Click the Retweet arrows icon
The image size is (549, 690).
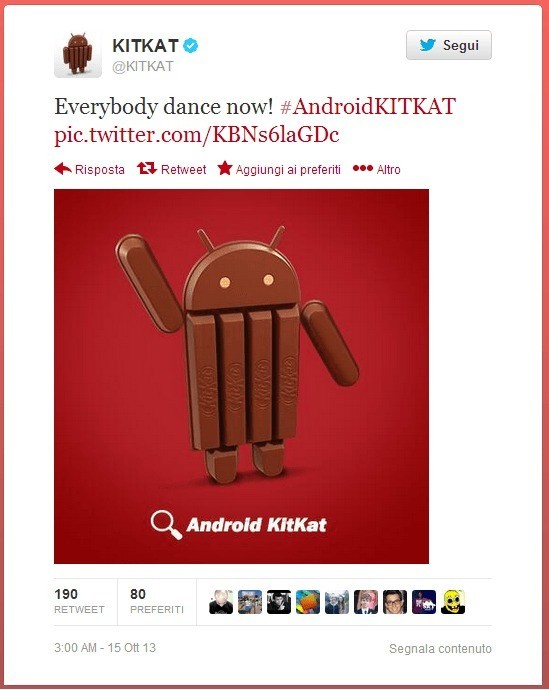pos(146,168)
